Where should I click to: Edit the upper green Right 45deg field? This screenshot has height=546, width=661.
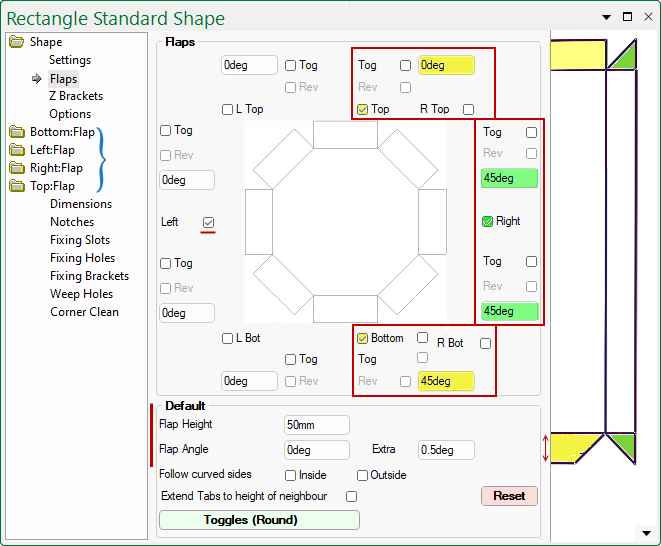(509, 178)
